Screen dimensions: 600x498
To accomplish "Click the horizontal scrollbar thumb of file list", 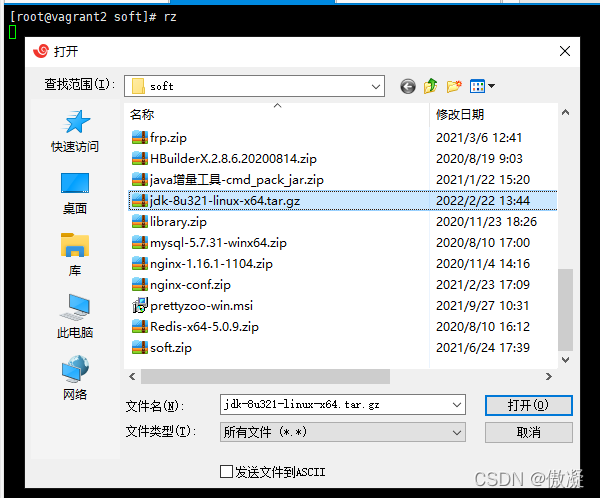I will [x=265, y=377].
